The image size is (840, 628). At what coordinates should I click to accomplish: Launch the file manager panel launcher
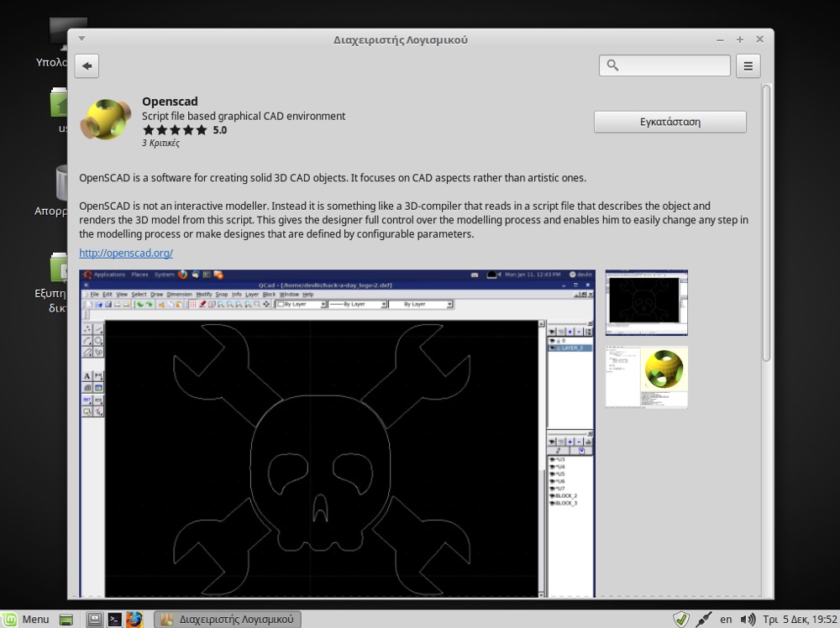(95, 620)
